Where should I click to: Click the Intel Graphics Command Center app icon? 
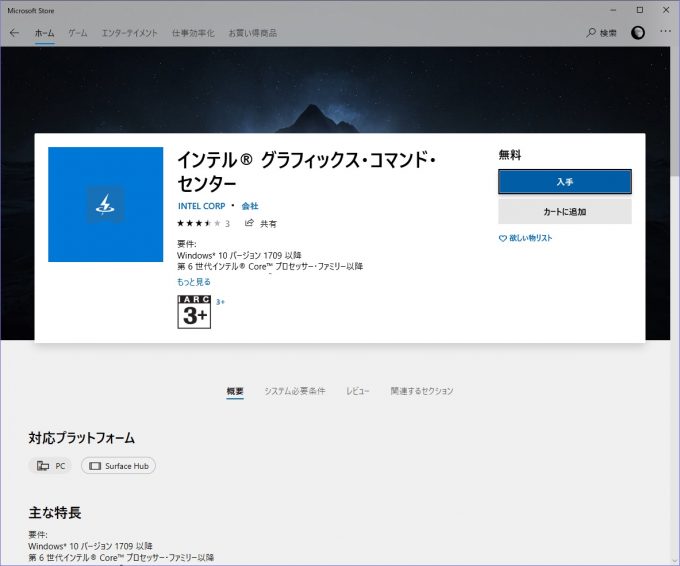pos(105,204)
